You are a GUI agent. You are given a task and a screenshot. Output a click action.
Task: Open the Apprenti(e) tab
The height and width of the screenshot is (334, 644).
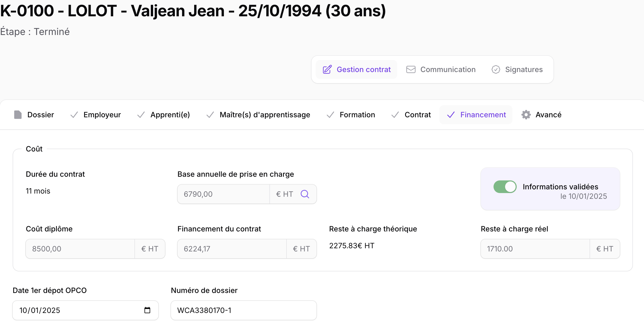click(170, 115)
